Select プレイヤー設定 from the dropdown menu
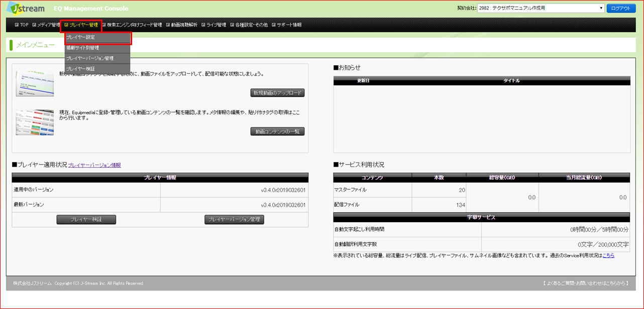This screenshot has width=644, height=309. pyautogui.click(x=97, y=38)
